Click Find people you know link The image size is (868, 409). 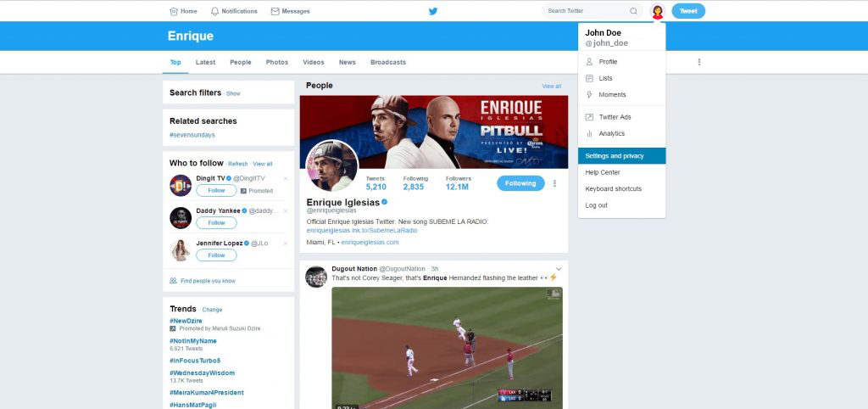tap(209, 281)
